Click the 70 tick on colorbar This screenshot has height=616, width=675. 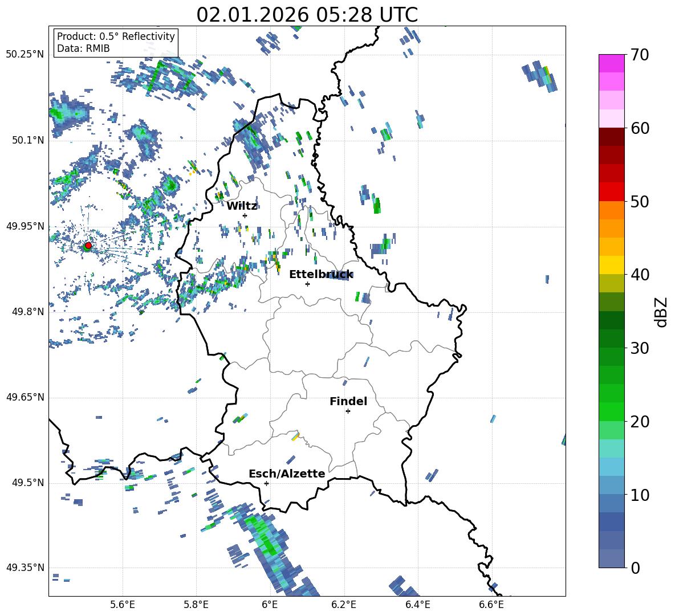click(x=640, y=55)
